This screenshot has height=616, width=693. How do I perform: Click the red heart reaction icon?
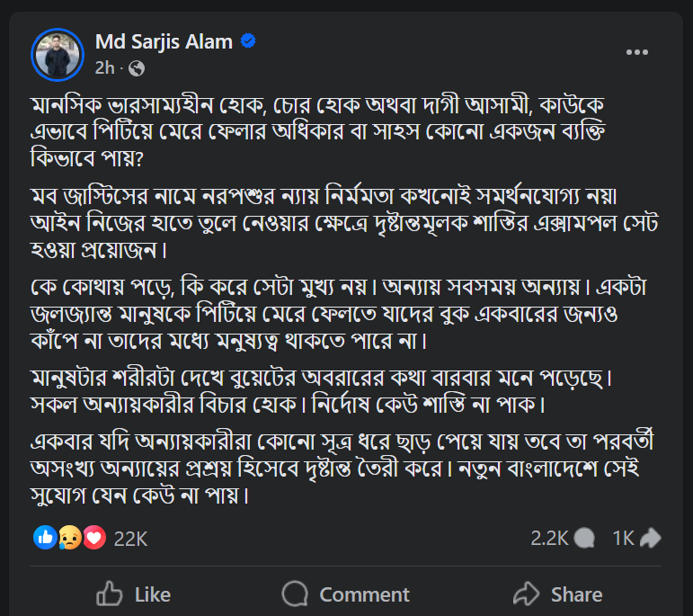pos(94,538)
